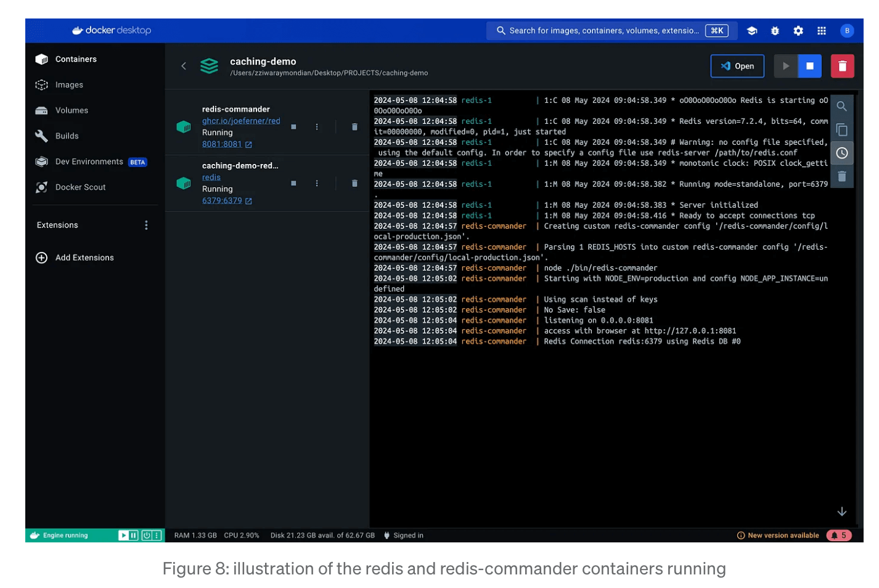The image size is (879, 588).
Task: Open the ghcr.io/joeferner/red image link
Action: [x=241, y=121]
